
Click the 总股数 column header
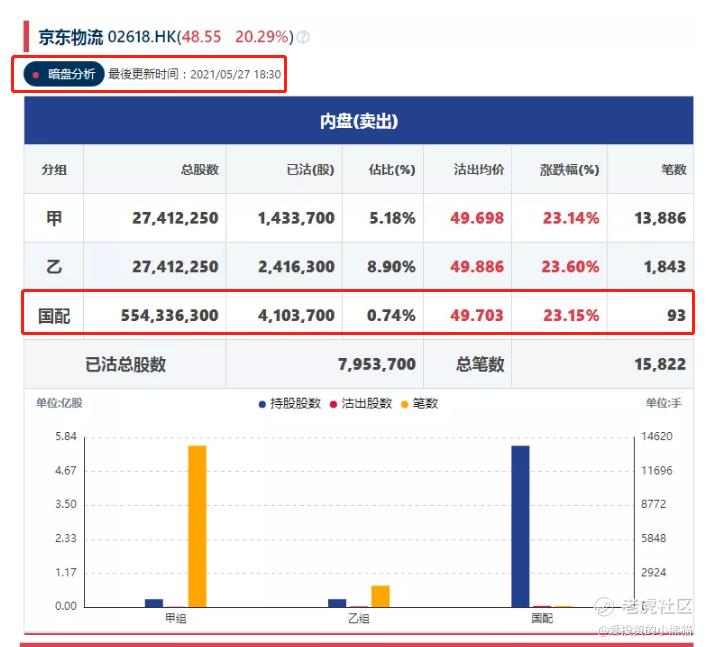(199, 170)
